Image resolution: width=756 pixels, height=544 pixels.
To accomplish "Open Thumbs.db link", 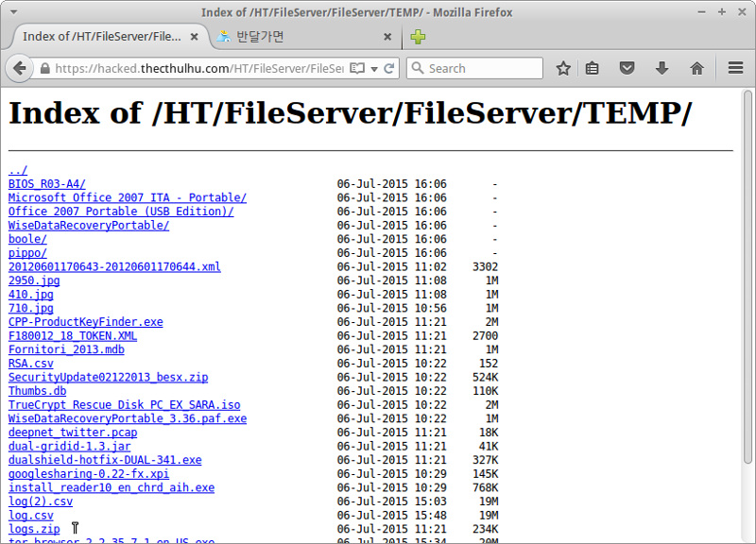I will tap(37, 391).
